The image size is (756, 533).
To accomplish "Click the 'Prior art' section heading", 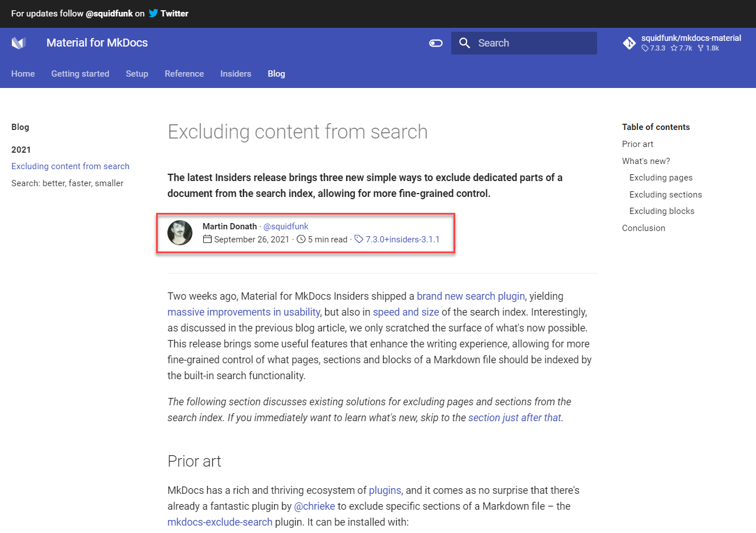I will 194,461.
